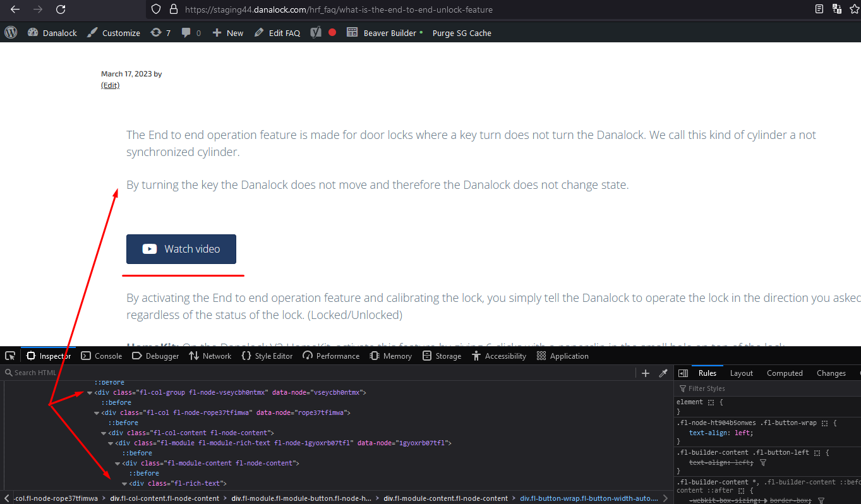Click the translate page icon
Viewport: 861px width, 504px height.
[x=837, y=9]
